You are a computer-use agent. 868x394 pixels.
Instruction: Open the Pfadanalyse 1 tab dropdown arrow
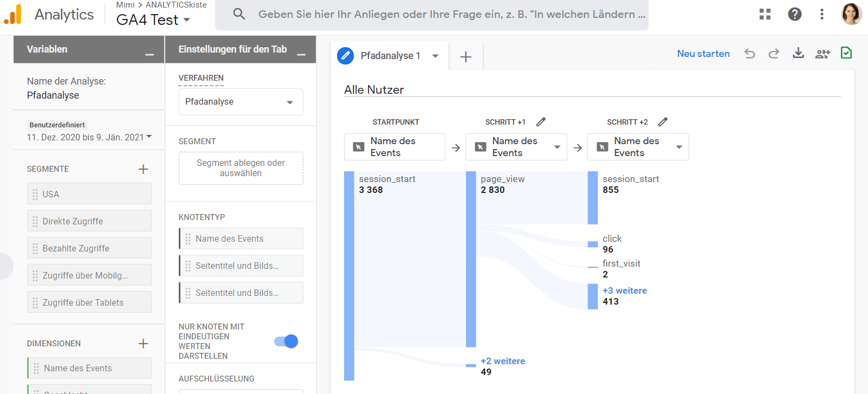(435, 56)
